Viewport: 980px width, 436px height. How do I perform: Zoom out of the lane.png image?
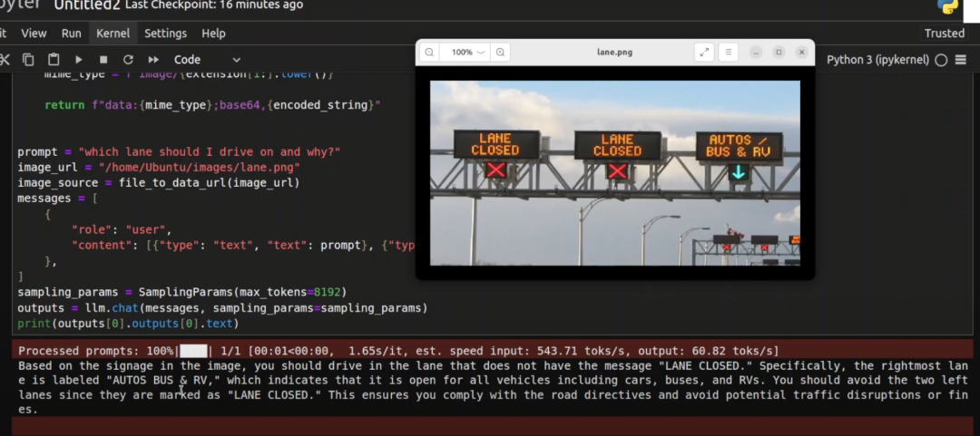429,53
